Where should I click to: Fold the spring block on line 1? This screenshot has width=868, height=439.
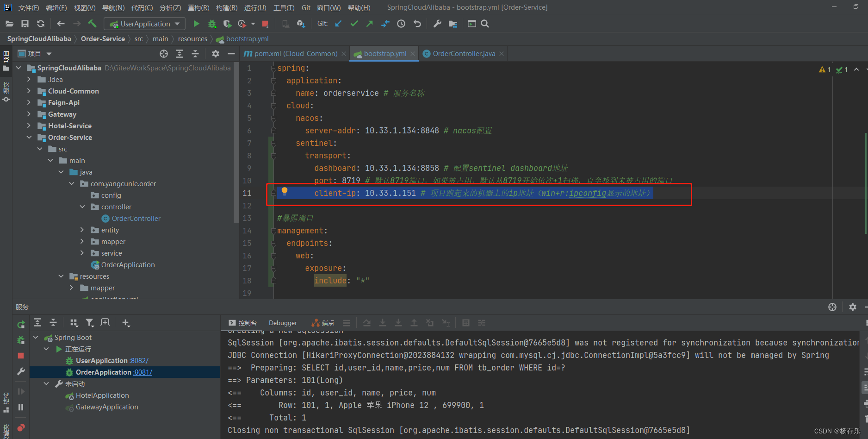tap(273, 68)
